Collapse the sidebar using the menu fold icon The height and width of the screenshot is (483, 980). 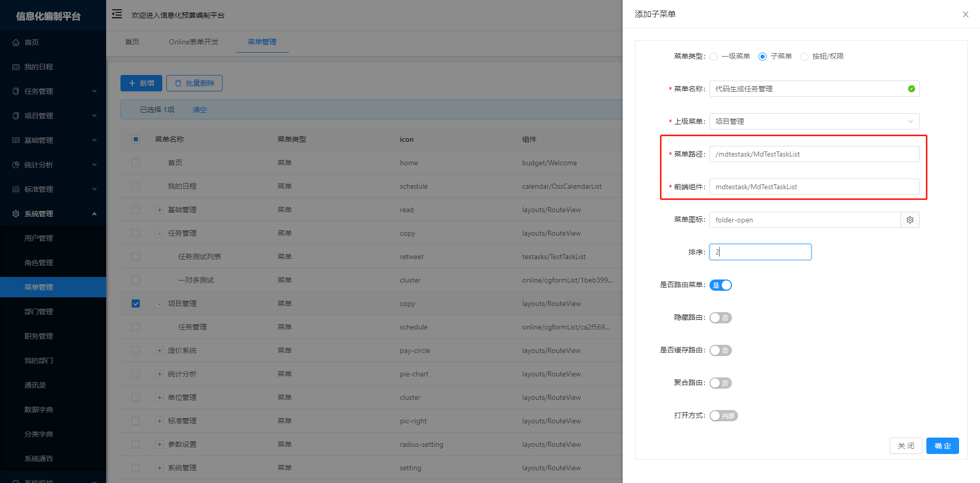(117, 14)
